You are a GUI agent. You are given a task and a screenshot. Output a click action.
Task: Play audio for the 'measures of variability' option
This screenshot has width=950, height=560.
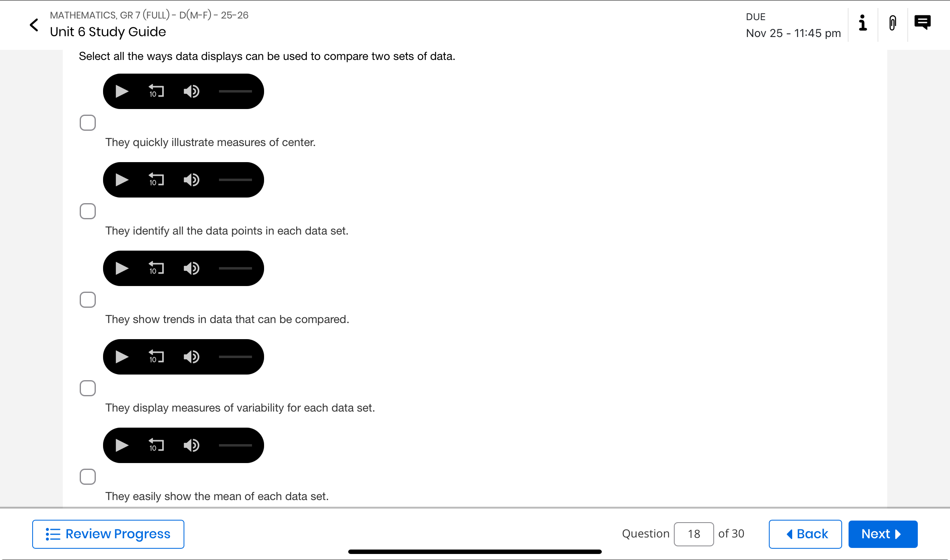tap(122, 357)
